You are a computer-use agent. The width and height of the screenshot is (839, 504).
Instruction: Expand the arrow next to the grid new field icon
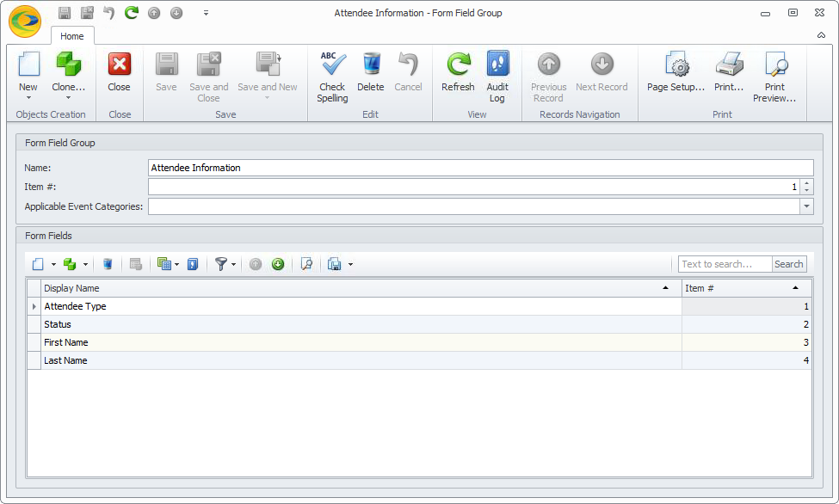pyautogui.click(x=53, y=264)
